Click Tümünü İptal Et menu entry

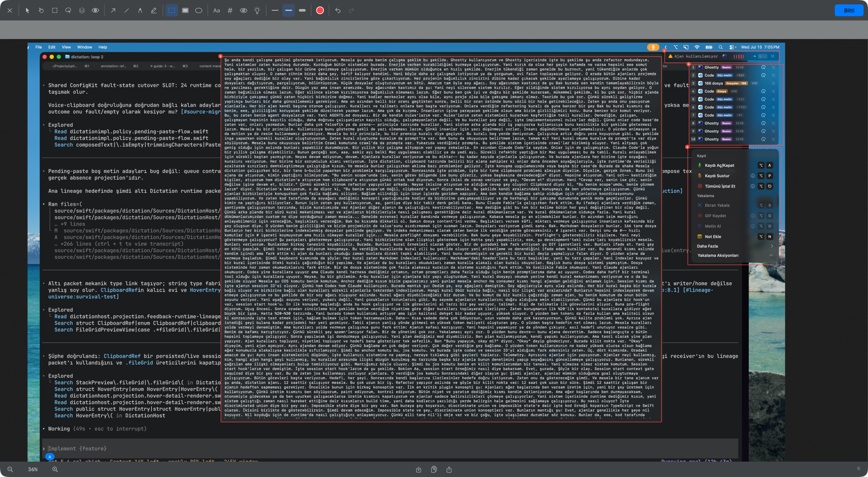click(x=735, y=186)
